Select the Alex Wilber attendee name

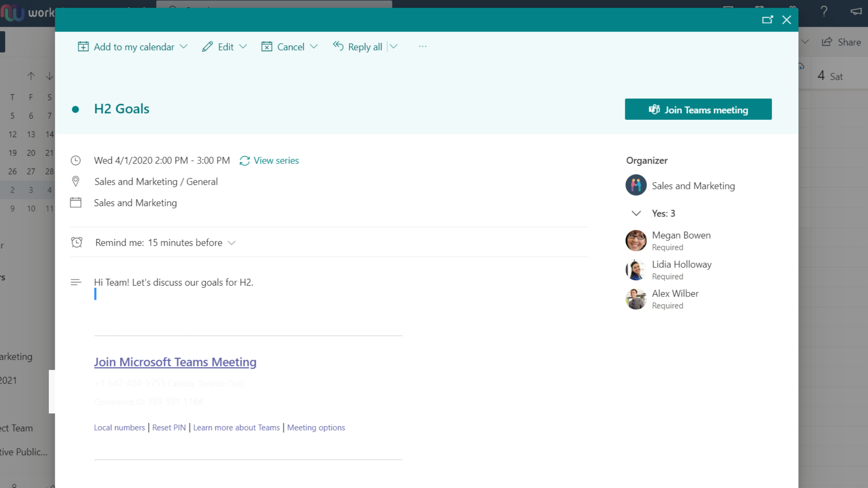click(x=675, y=293)
